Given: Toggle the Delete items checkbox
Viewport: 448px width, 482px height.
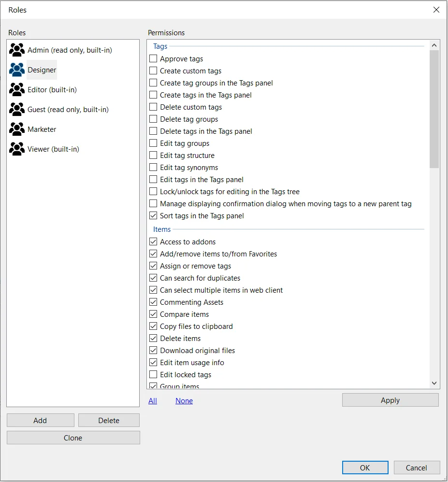Looking at the screenshot, I should (153, 338).
